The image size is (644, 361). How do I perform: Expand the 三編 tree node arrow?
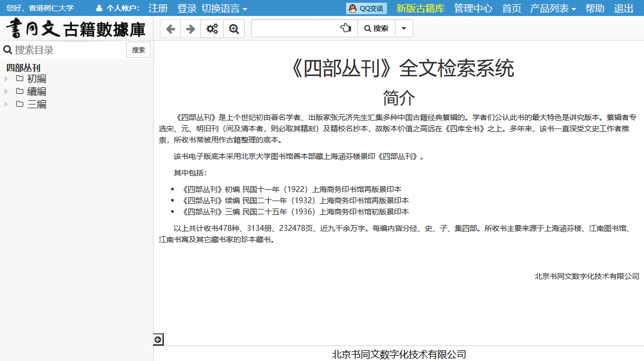coord(6,104)
